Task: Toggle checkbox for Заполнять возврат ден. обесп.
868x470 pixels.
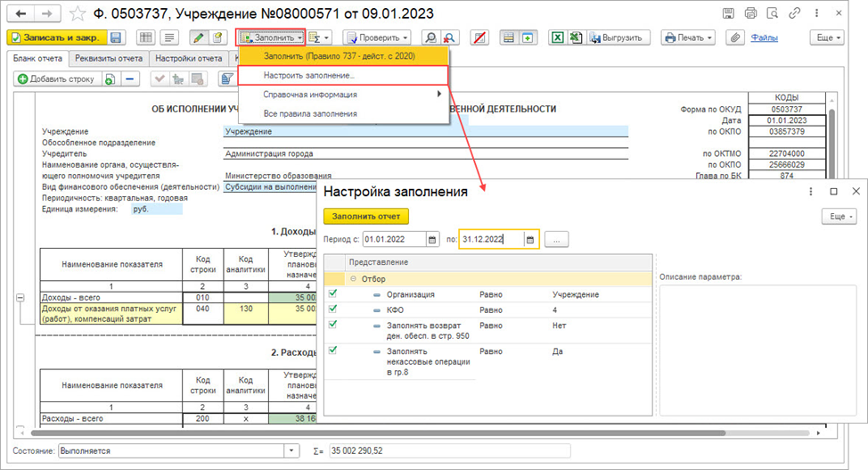Action: 332,325
